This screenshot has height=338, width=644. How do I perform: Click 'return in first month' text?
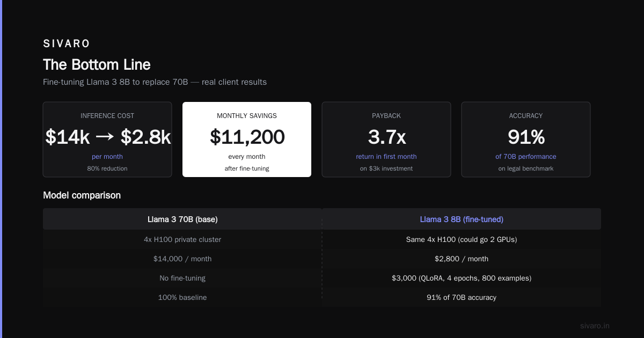click(386, 157)
